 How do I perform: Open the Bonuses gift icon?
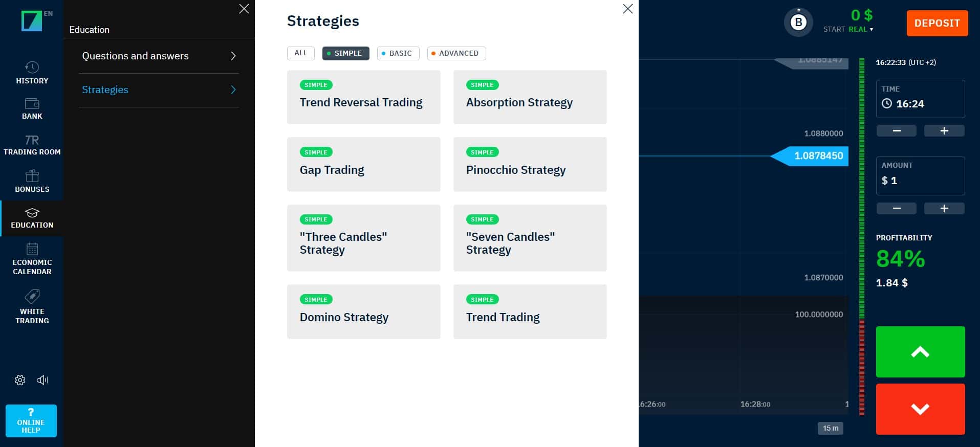(32, 176)
